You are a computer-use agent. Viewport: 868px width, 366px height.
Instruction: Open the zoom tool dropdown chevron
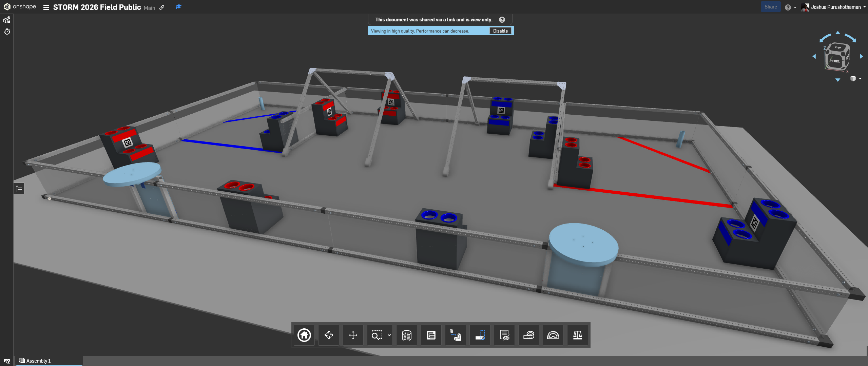point(389,335)
